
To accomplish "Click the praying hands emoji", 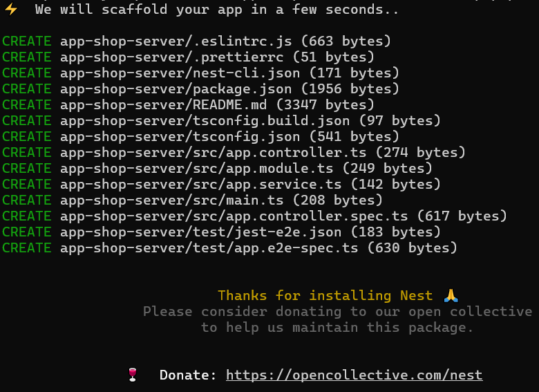I will point(451,295).
